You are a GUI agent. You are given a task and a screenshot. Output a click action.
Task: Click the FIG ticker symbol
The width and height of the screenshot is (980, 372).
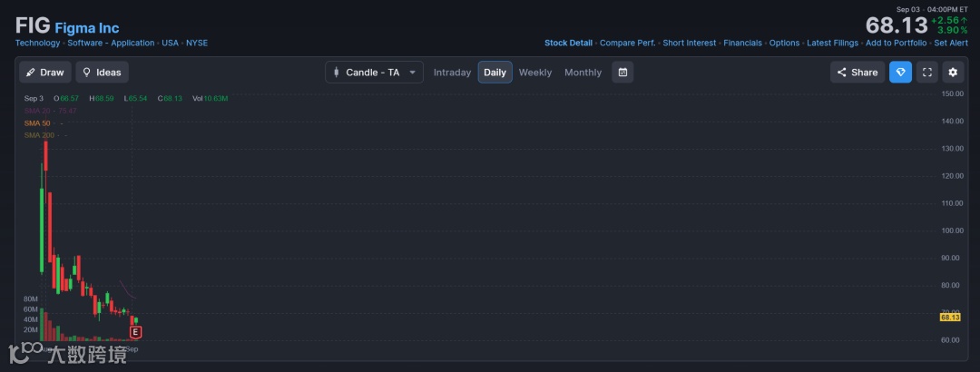[33, 26]
